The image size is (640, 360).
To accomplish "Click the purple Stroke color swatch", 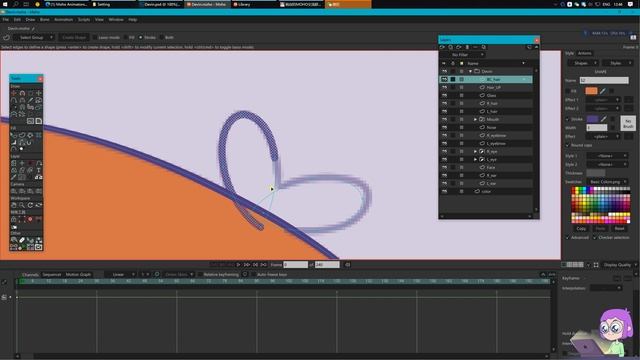I will point(592,119).
